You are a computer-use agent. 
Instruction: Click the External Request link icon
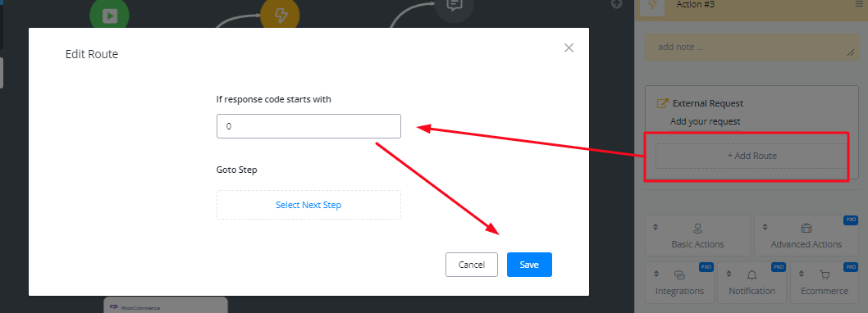(661, 103)
